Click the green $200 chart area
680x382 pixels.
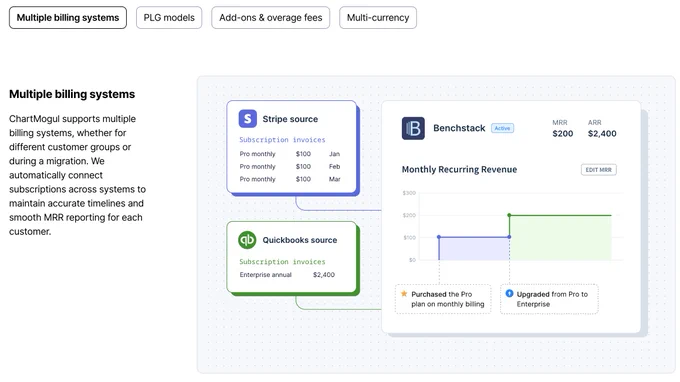click(560, 238)
